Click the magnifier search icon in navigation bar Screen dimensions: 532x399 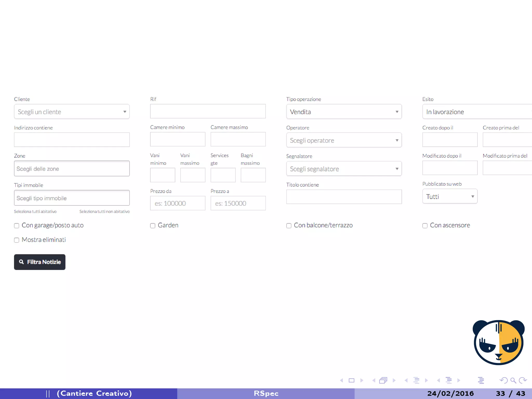coord(513,381)
